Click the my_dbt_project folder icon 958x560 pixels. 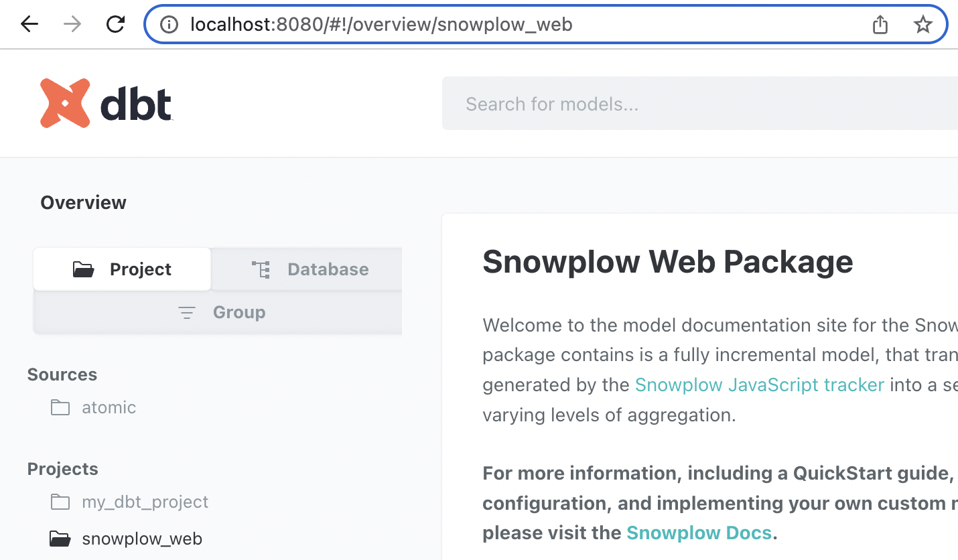click(x=60, y=502)
